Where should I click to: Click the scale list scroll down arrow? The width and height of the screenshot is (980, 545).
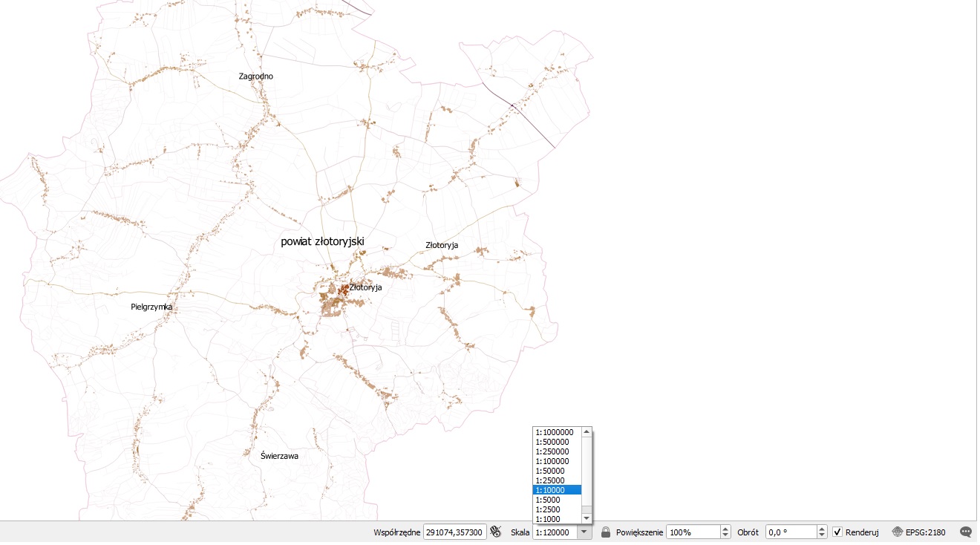coord(587,518)
